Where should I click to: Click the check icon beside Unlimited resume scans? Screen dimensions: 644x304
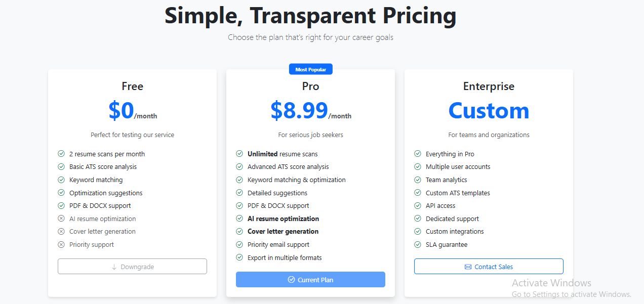click(239, 154)
